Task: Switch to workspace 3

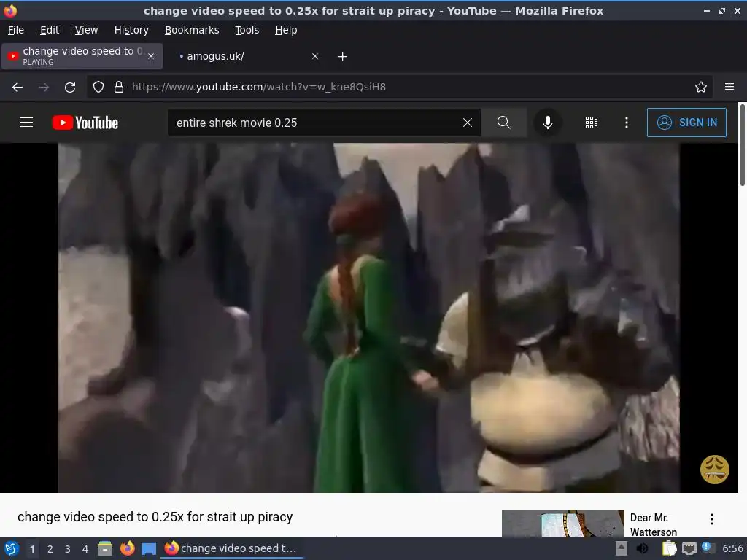Action: [68, 549]
